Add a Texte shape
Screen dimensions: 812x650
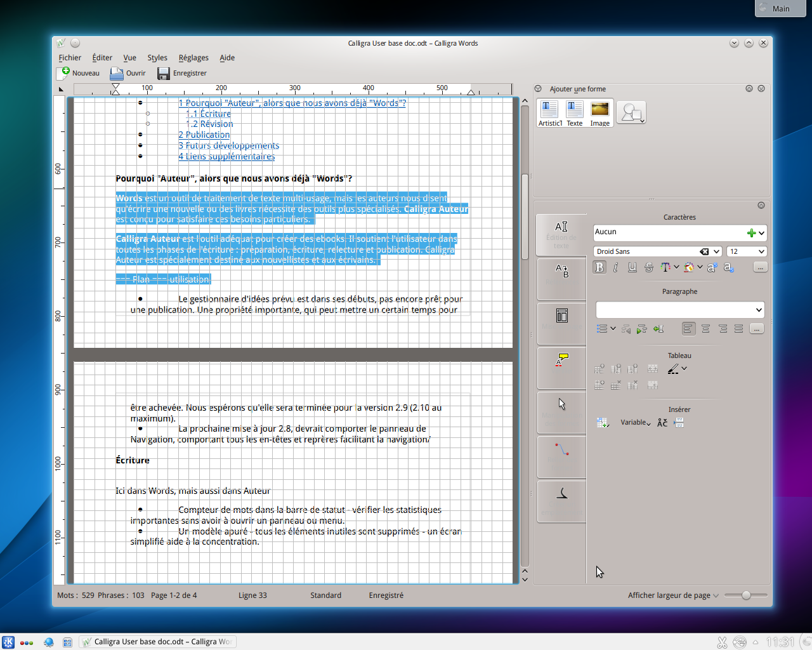pos(575,114)
